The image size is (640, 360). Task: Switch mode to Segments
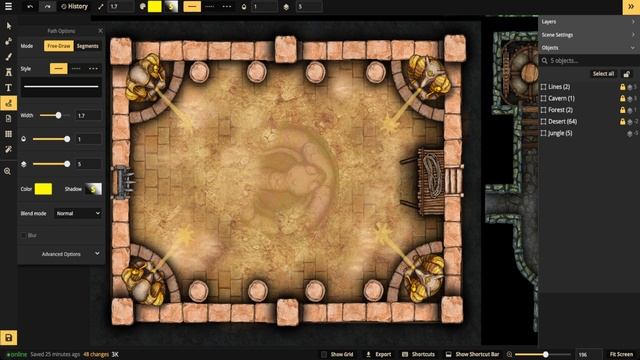point(87,46)
